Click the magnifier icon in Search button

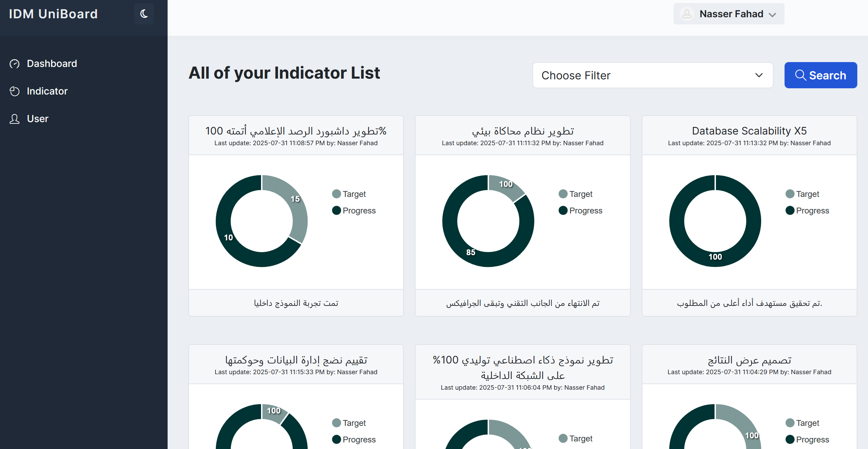800,75
